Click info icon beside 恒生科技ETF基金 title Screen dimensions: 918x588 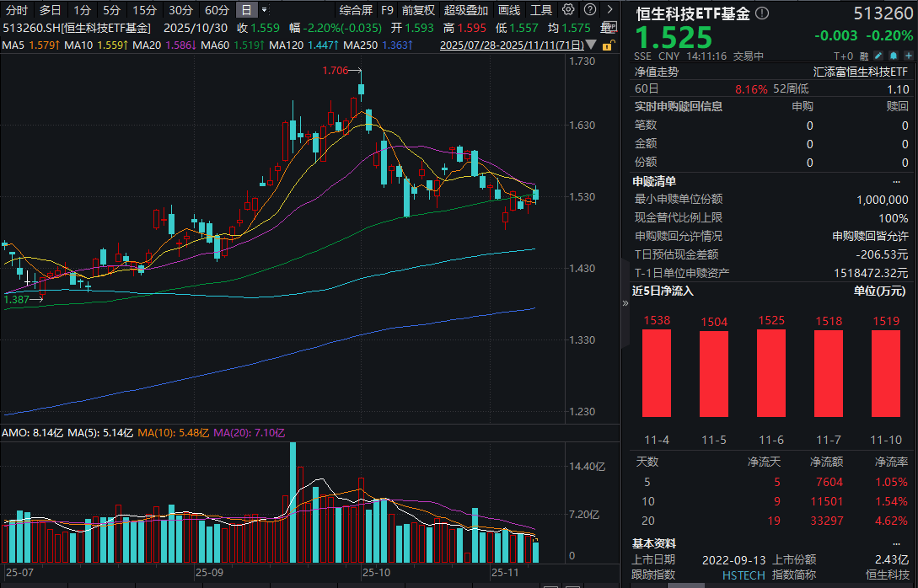pyautogui.click(x=762, y=13)
